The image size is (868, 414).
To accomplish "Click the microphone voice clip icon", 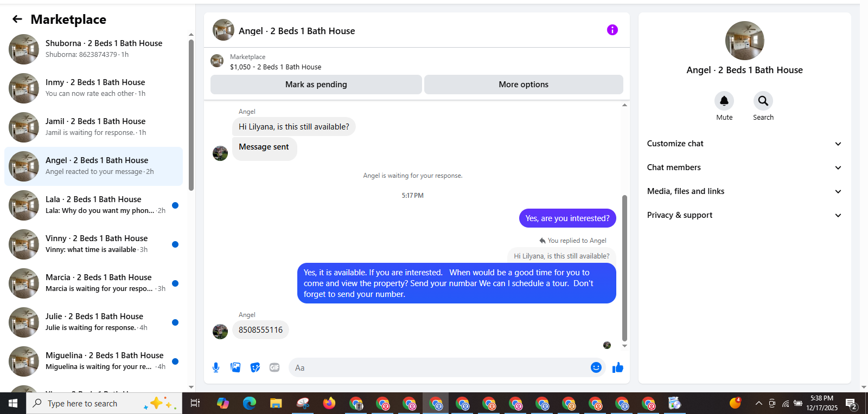I will 216,367.
